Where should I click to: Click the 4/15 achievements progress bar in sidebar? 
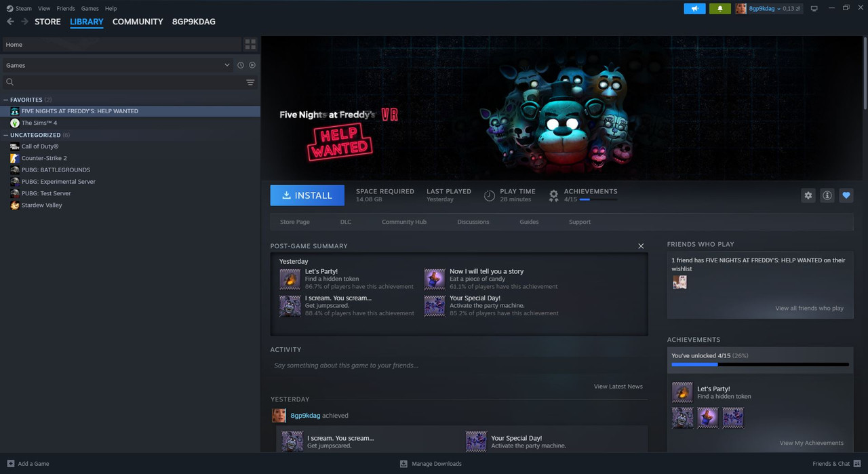point(760,364)
